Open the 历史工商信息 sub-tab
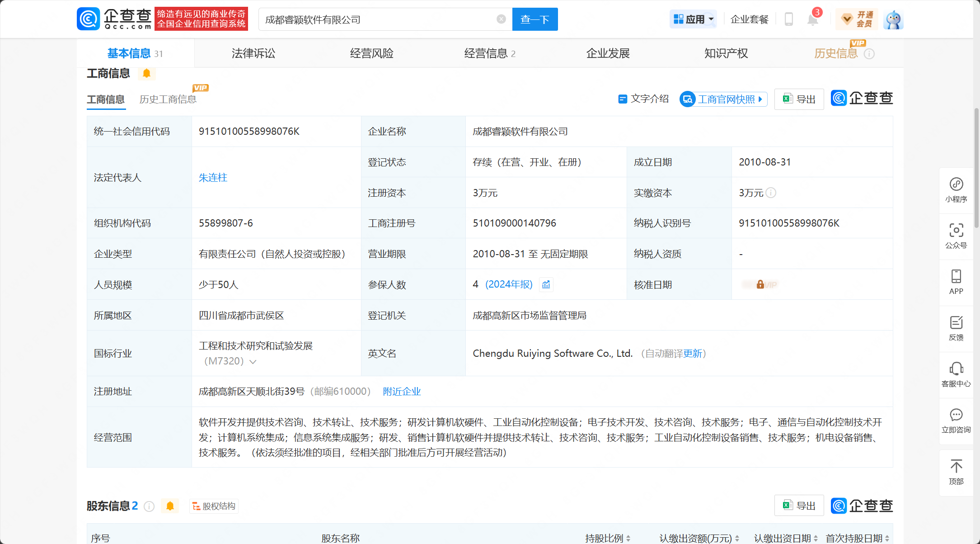Image resolution: width=980 pixels, height=544 pixels. click(168, 99)
